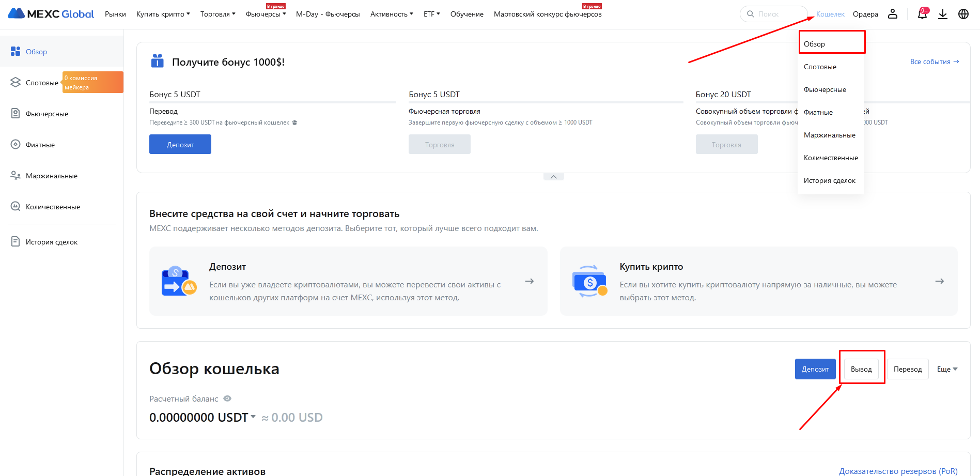
Task: Open the Все события link
Action: [x=935, y=62]
